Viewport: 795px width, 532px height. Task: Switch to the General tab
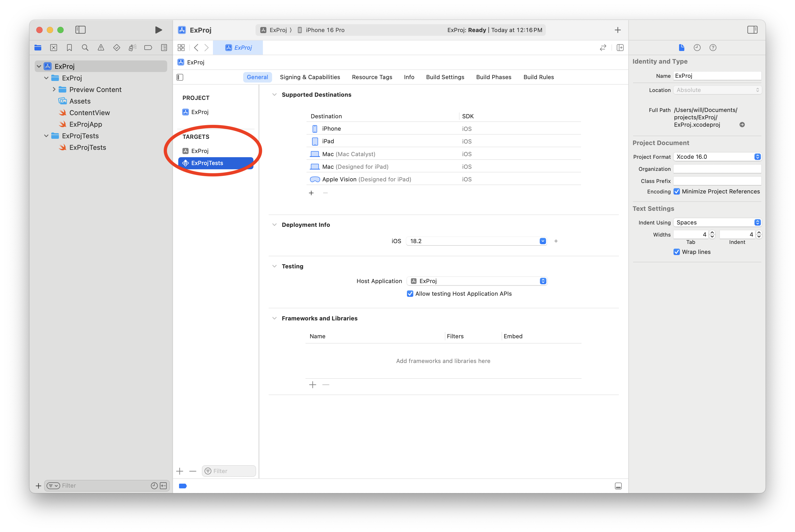pos(257,77)
